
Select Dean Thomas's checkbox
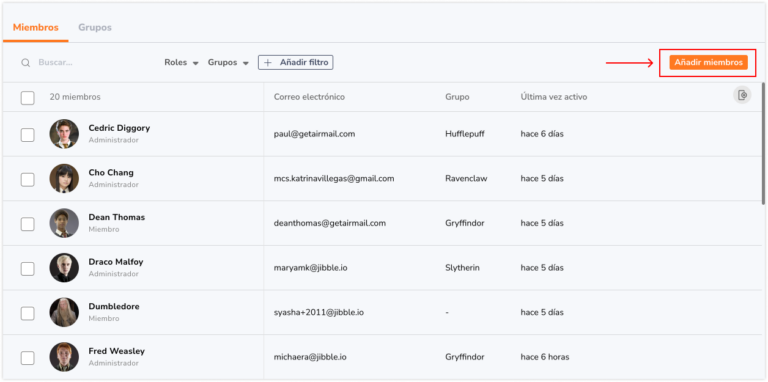(27, 224)
